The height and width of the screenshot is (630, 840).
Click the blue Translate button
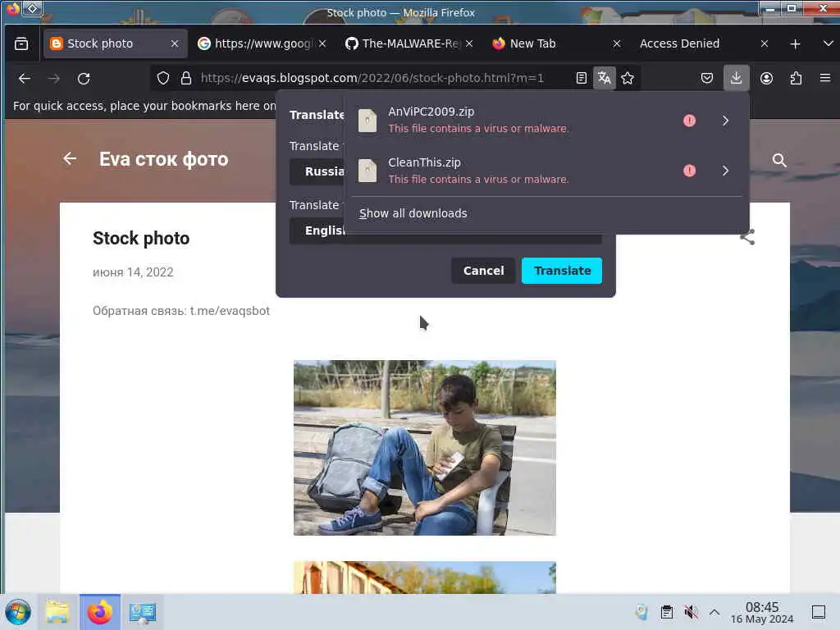[x=562, y=271]
